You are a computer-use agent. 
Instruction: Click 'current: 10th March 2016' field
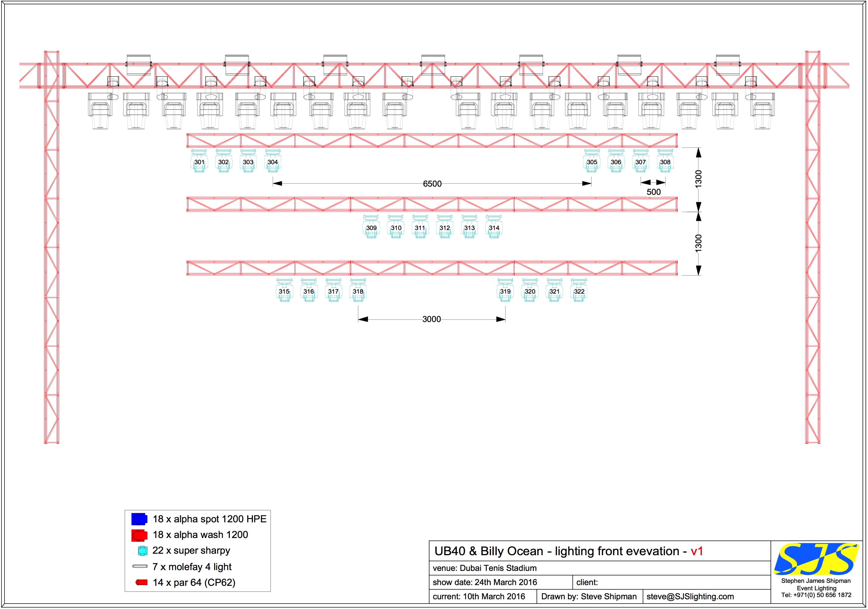click(483, 597)
